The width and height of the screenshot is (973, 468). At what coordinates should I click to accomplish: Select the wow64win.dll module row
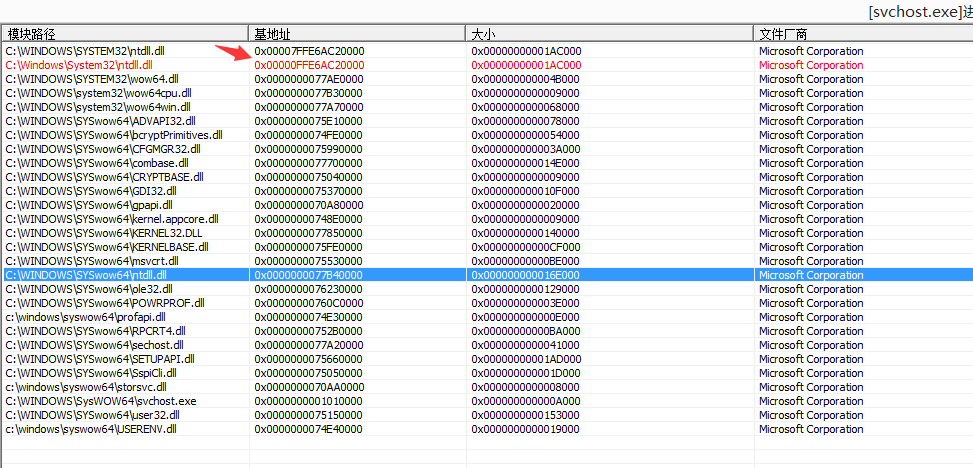[488, 107]
